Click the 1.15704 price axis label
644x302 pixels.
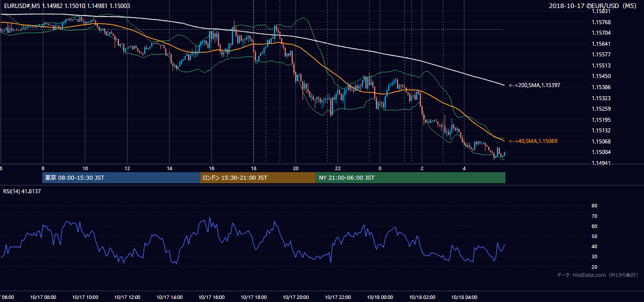coord(601,33)
